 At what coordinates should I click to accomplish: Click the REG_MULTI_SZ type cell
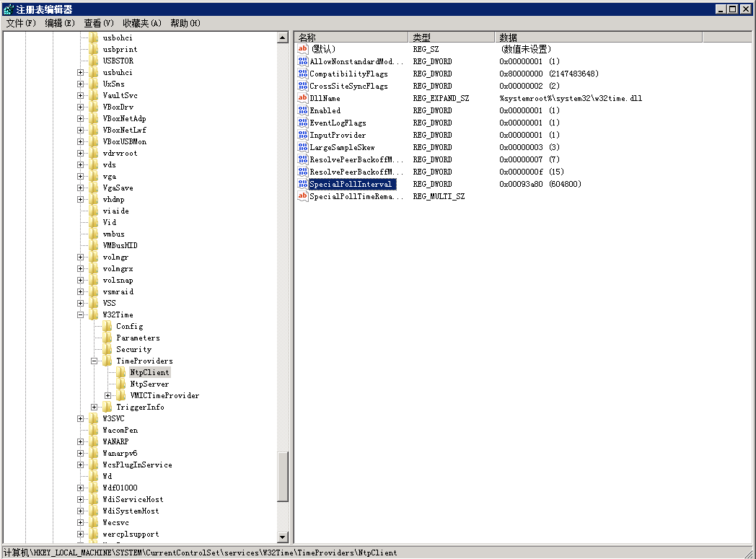pos(439,196)
